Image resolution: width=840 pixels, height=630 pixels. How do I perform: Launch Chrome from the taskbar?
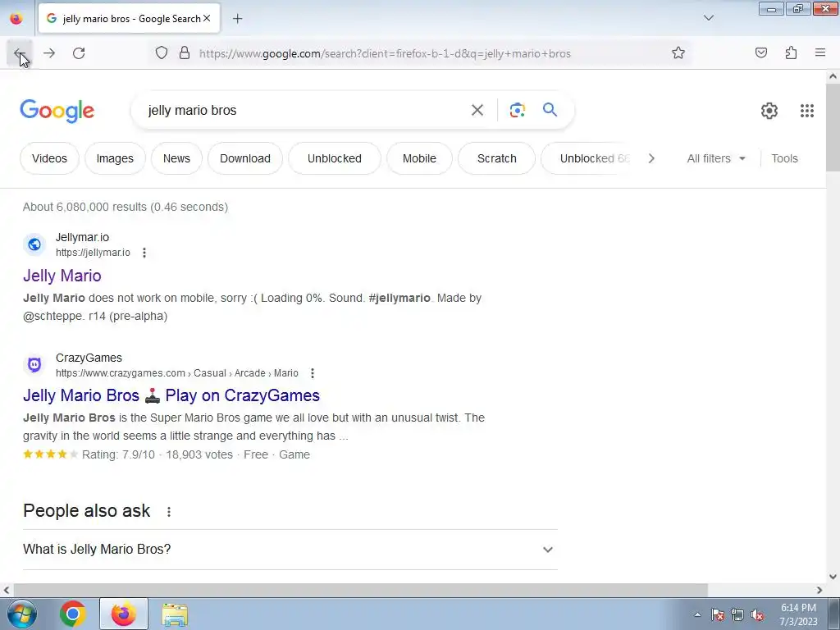tap(73, 614)
